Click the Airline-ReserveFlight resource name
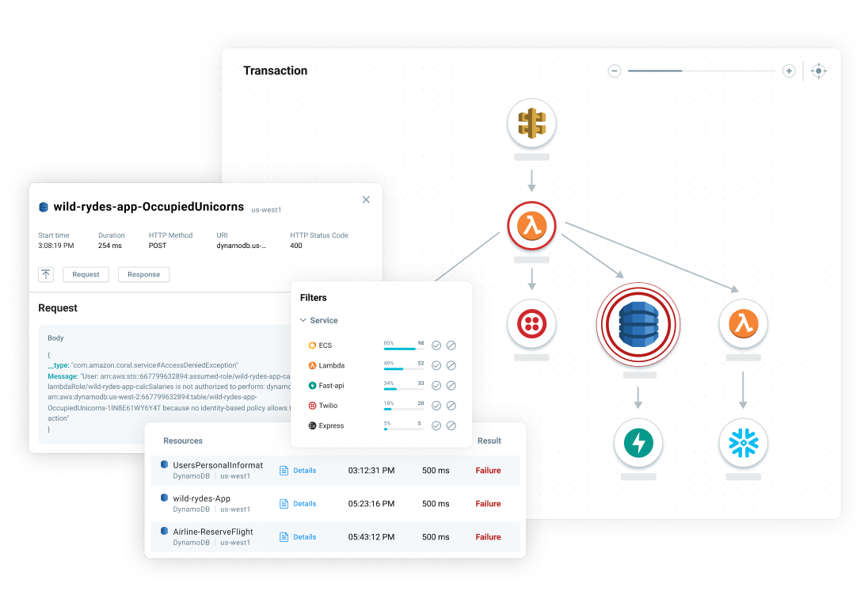Viewport: 868px width, 599px height. pyautogui.click(x=212, y=532)
